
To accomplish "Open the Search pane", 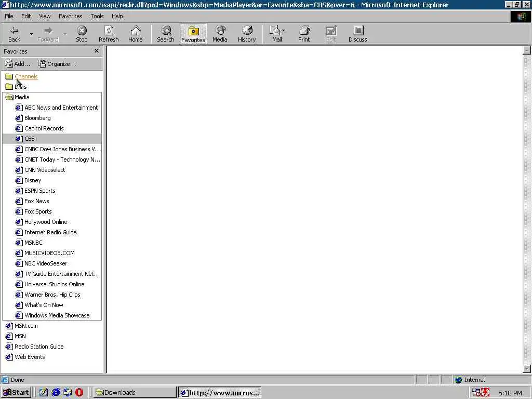I will click(x=166, y=34).
